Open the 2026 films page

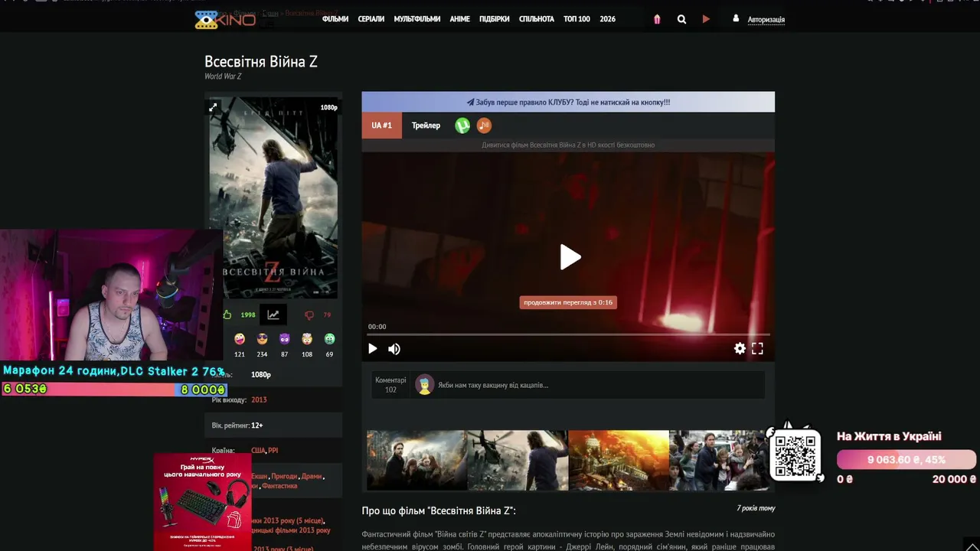(608, 19)
